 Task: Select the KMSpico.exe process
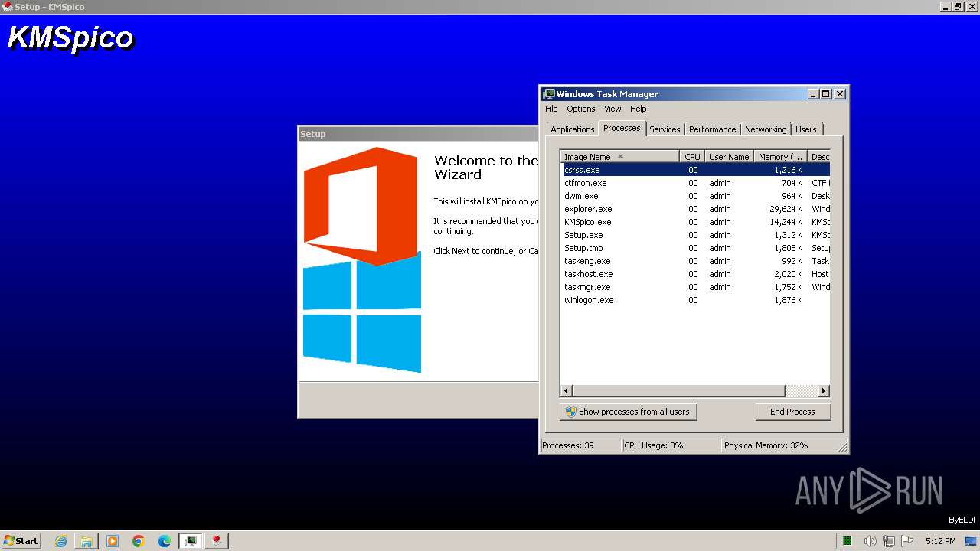(695, 222)
